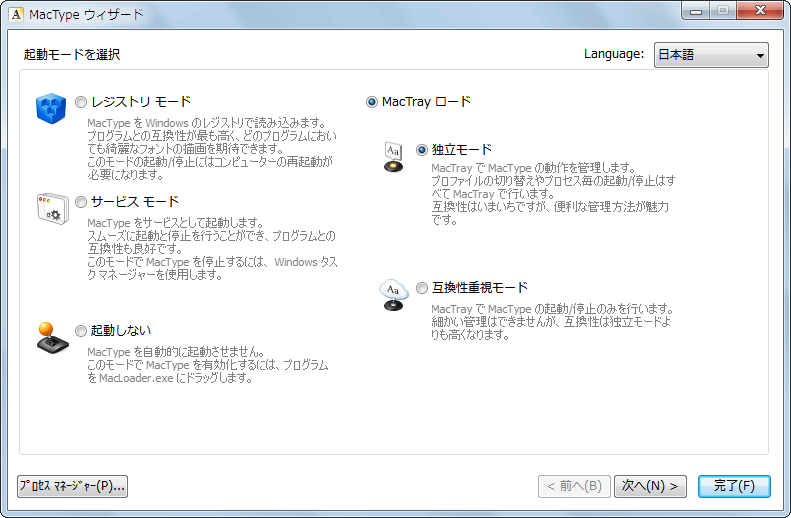Viewport: 791px width, 518px height.
Task: Open the プロセス マネージャー(P)... button
Action: click(72, 486)
